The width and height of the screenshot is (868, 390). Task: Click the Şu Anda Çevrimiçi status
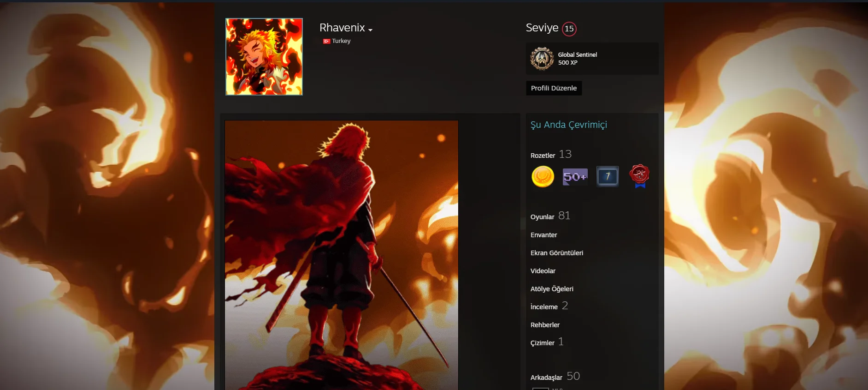pyautogui.click(x=569, y=125)
